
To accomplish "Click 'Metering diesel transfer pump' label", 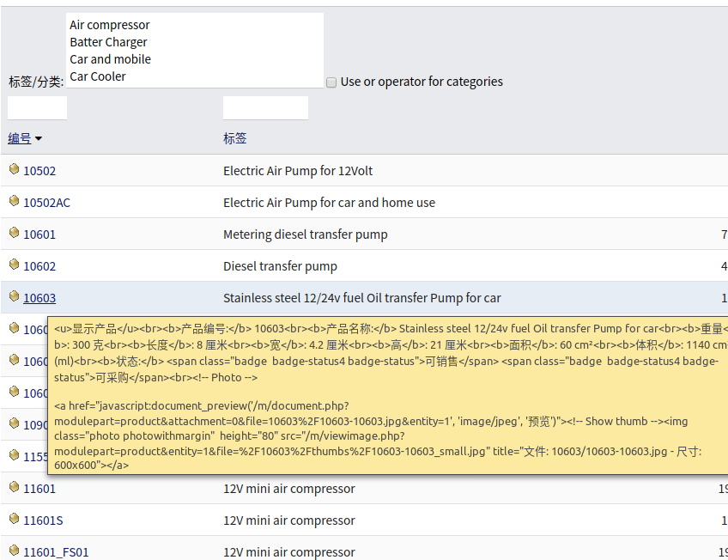I will [306, 234].
